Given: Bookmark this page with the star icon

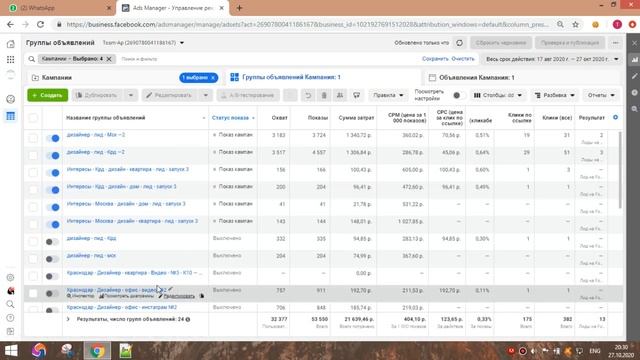Looking at the screenshot, I should [x=576, y=24].
